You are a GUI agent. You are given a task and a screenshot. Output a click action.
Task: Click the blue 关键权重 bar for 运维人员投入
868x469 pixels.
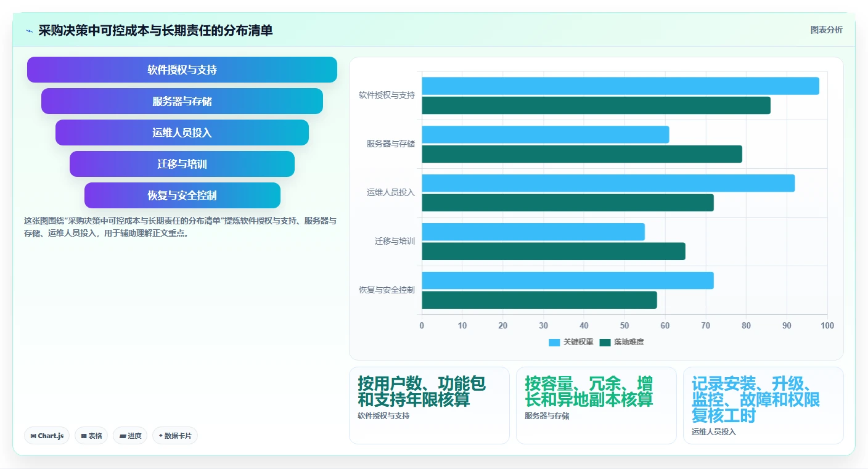608,183
